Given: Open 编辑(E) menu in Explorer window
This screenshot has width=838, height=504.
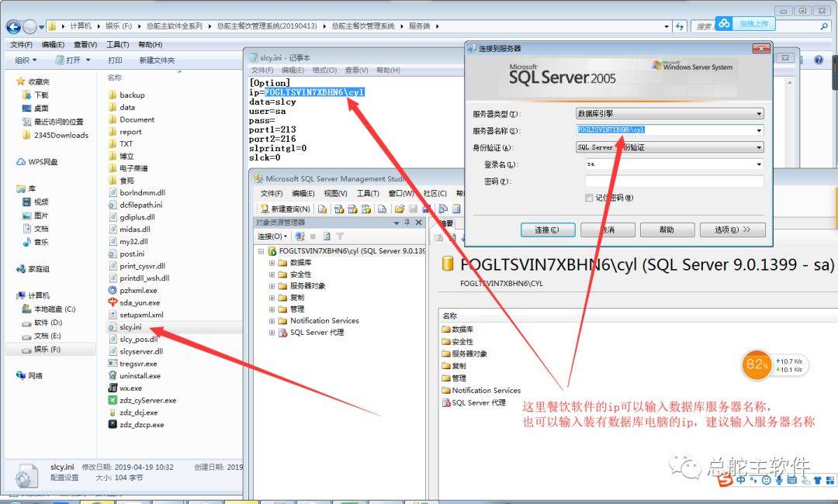Looking at the screenshot, I should click(x=53, y=45).
